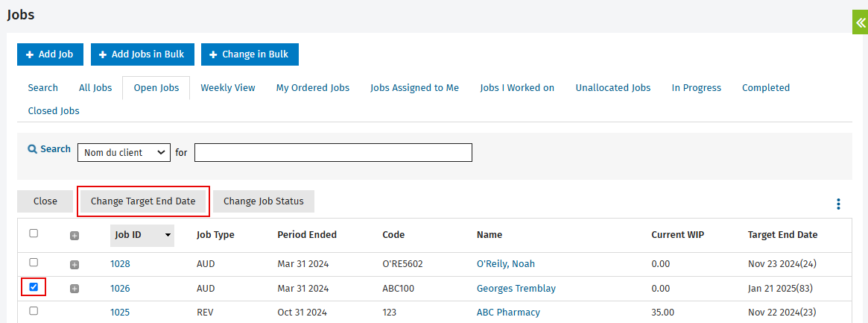Open the Jobs Assigned to Me tab

pos(414,87)
